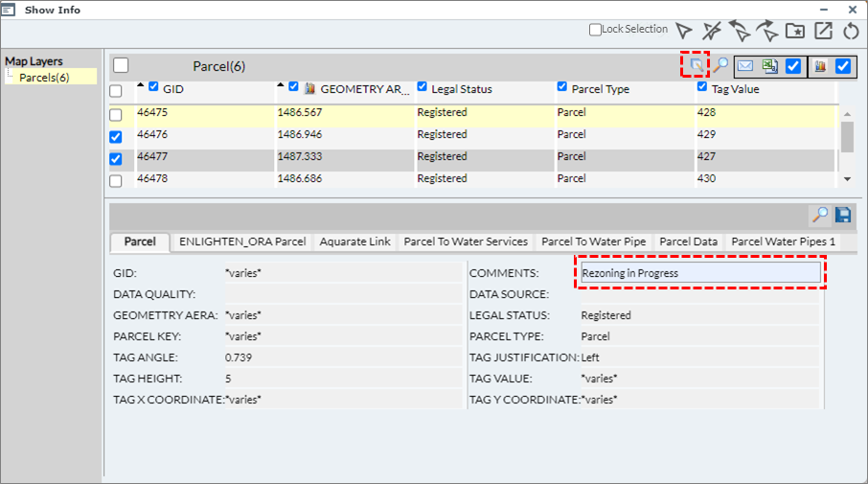868x484 pixels.
Task: Click the bar chart icon in toolbar
Action: coord(820,66)
